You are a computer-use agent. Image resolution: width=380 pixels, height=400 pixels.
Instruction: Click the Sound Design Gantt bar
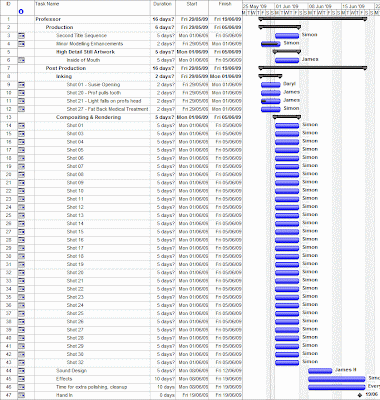click(320, 371)
